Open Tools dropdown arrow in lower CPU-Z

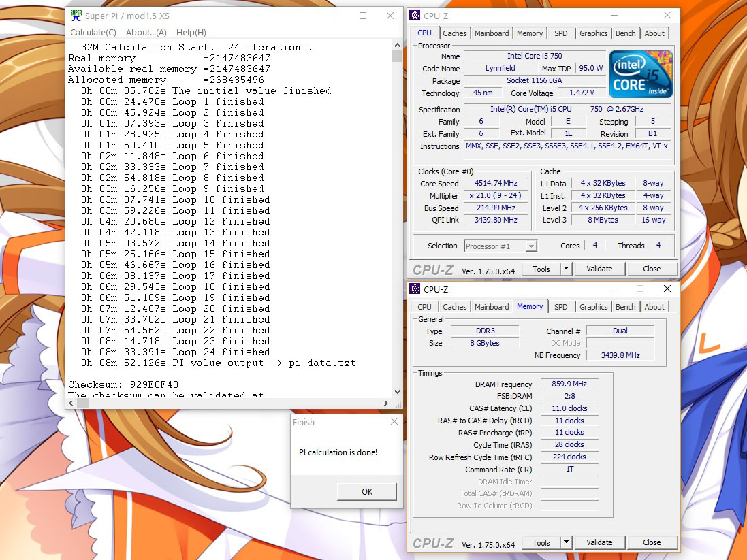click(565, 542)
